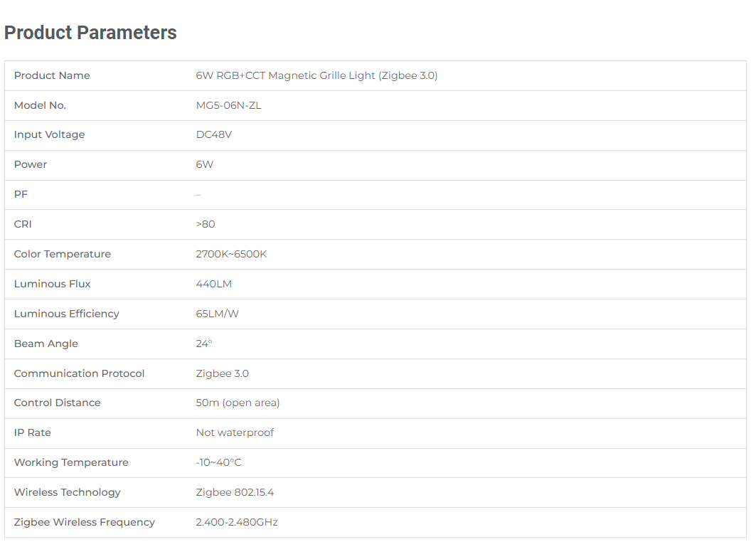Click the Product Parameters heading
This screenshot has height=542, width=756.
[x=90, y=33]
